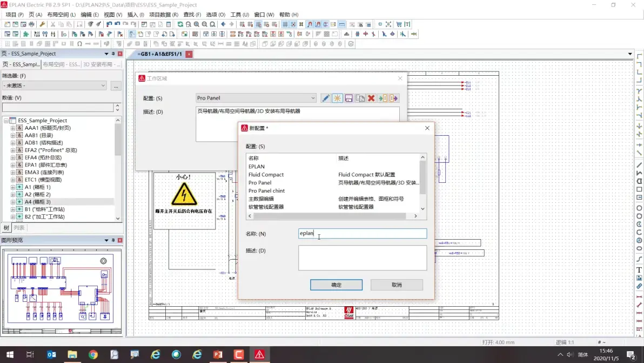Click the Omega symbol icon in toolbar
Image resolution: width=644 pixels, height=363 pixels.
(79, 44)
